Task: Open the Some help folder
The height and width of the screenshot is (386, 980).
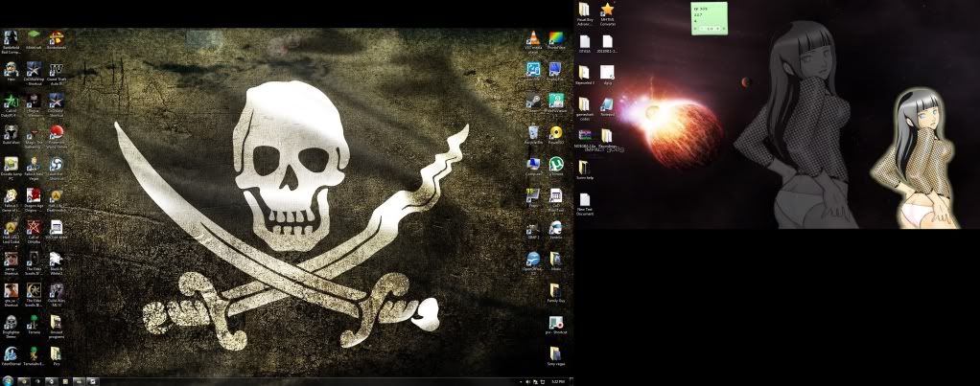Action: pos(584,169)
